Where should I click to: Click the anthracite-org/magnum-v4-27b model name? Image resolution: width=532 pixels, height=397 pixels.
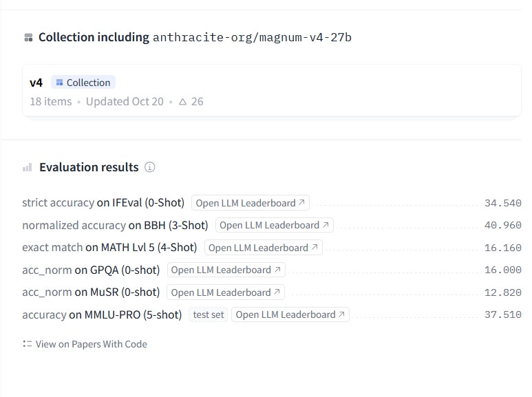tap(252, 37)
